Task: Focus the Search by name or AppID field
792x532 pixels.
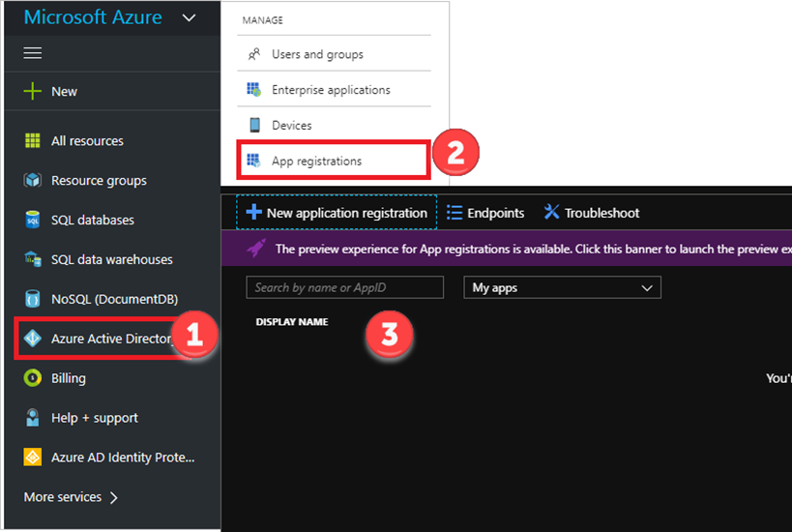Action: [x=345, y=287]
